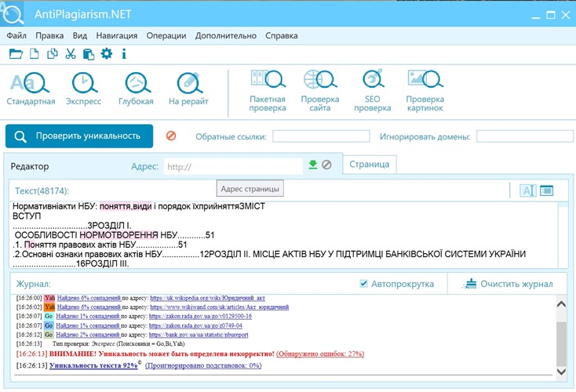Click journal scrollbar up arrow
Image resolution: width=576 pixels, height=392 pixels.
click(561, 304)
